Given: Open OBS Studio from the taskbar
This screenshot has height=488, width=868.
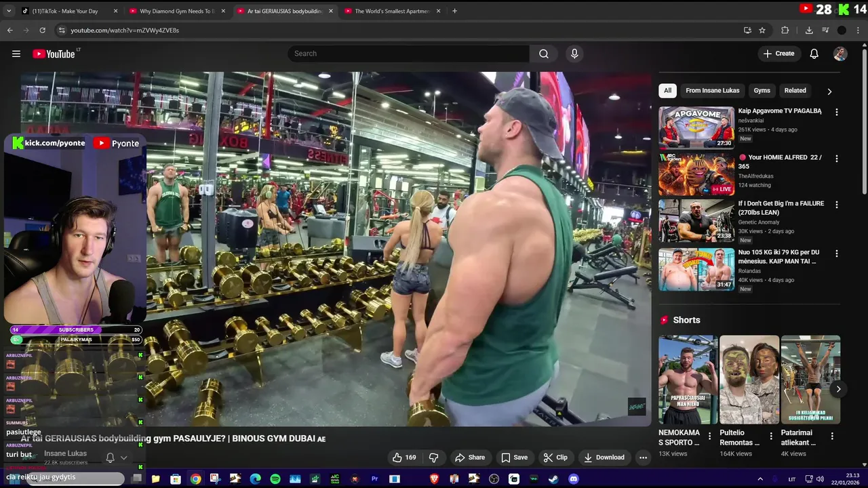Looking at the screenshot, I should [x=494, y=479].
